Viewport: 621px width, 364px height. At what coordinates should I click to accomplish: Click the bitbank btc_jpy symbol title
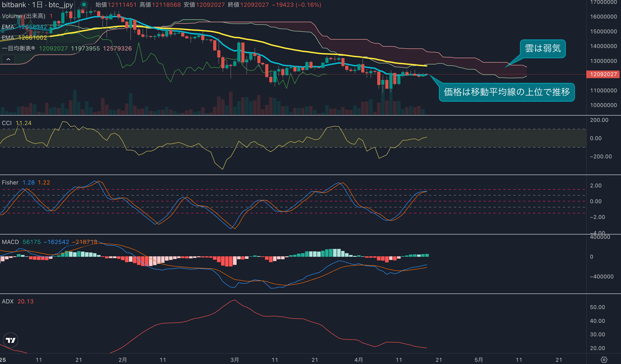coord(37,5)
